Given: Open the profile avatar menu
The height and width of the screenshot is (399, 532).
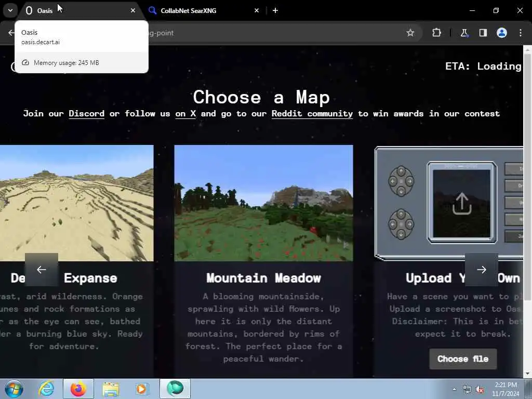Looking at the screenshot, I should coord(502,33).
